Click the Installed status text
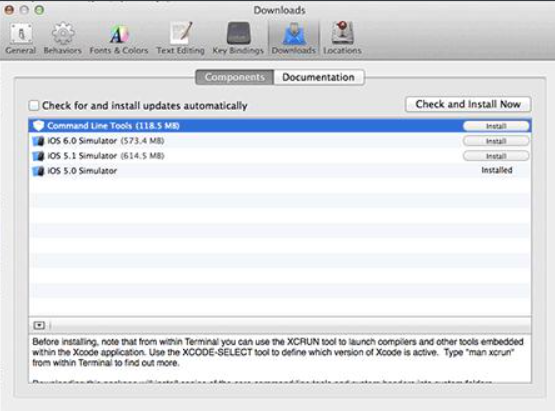The height and width of the screenshot is (411, 555). click(x=497, y=170)
